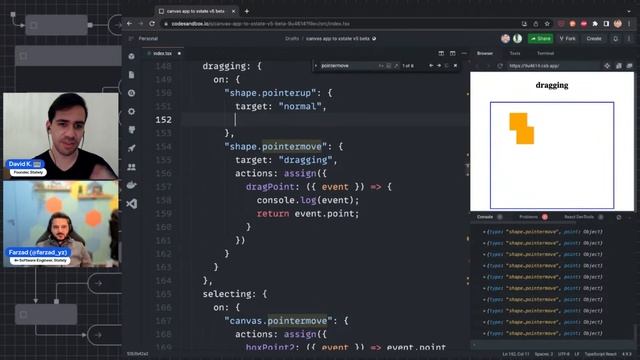The image size is (640, 360).
Task: Click the sandbox title 'canvas app to xstate v5 beta'
Action: (x=338, y=39)
